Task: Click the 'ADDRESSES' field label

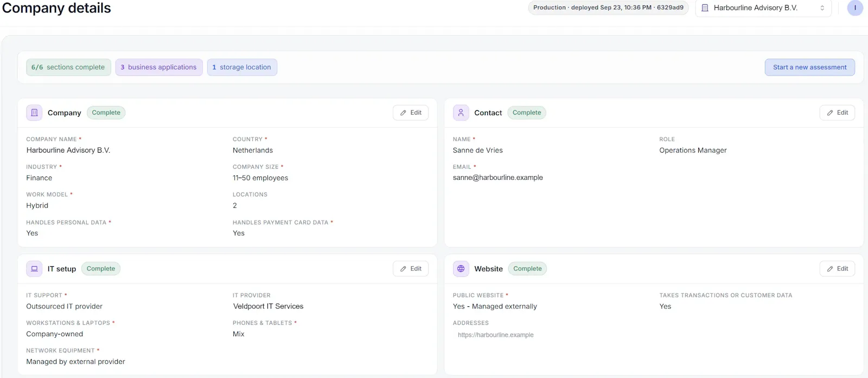Action: 471,323
